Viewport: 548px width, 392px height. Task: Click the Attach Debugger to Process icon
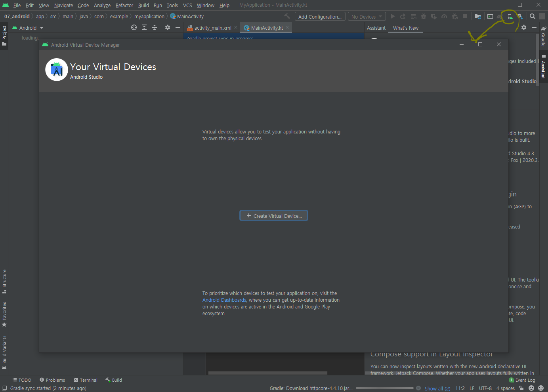pos(455,16)
